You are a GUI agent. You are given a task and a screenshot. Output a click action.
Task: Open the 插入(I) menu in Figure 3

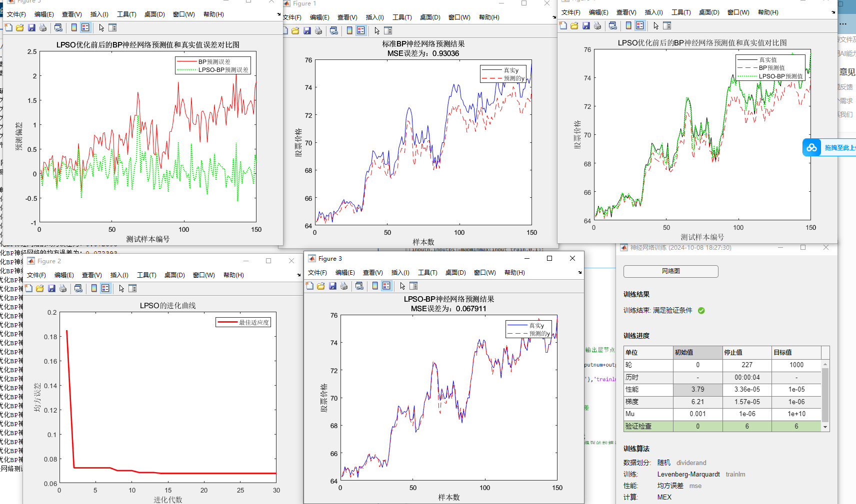[400, 273]
